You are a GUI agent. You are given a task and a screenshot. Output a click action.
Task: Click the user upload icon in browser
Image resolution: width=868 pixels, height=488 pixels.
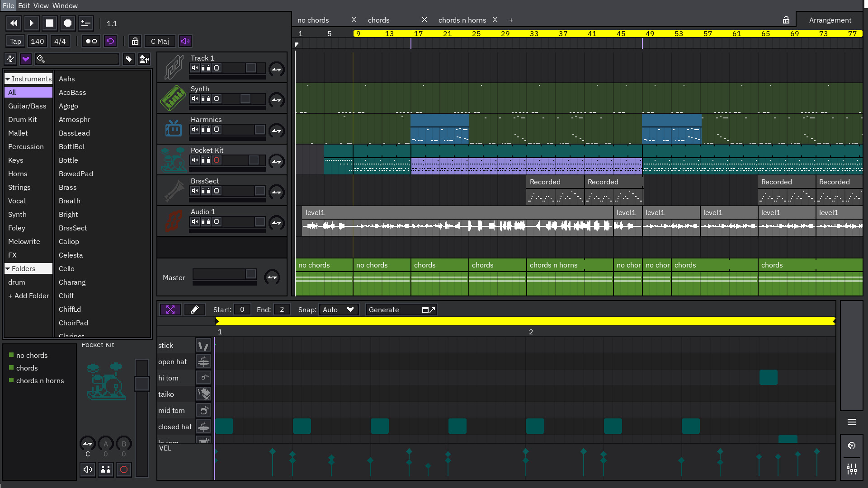pos(144,59)
